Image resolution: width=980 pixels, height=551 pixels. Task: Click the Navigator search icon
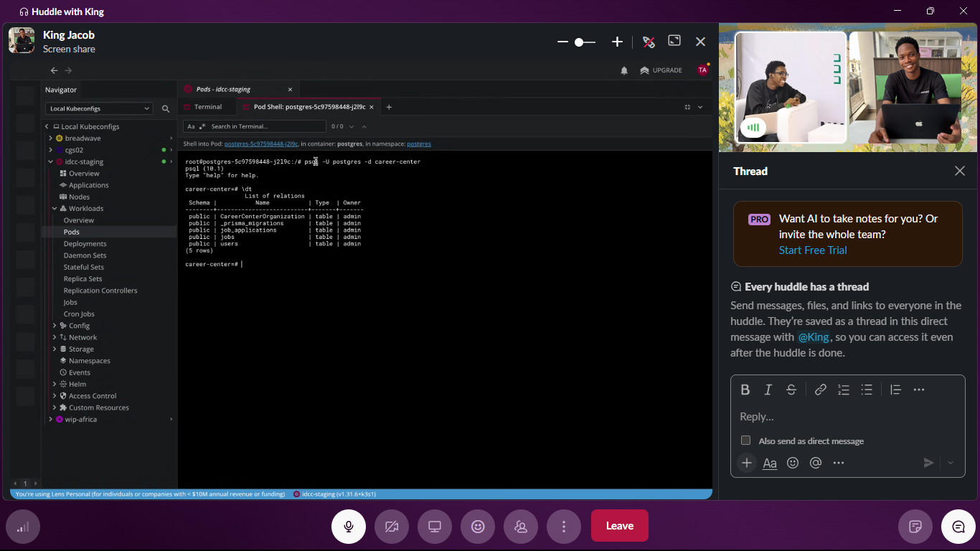(166, 109)
